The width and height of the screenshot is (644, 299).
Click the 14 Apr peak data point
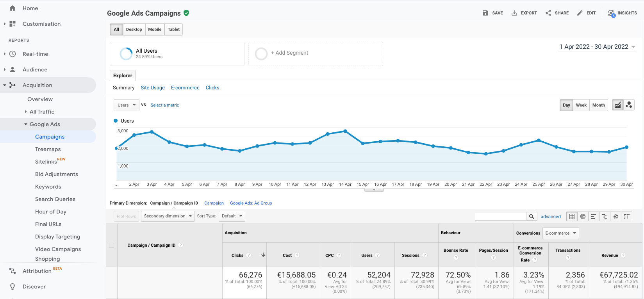pos(345,131)
